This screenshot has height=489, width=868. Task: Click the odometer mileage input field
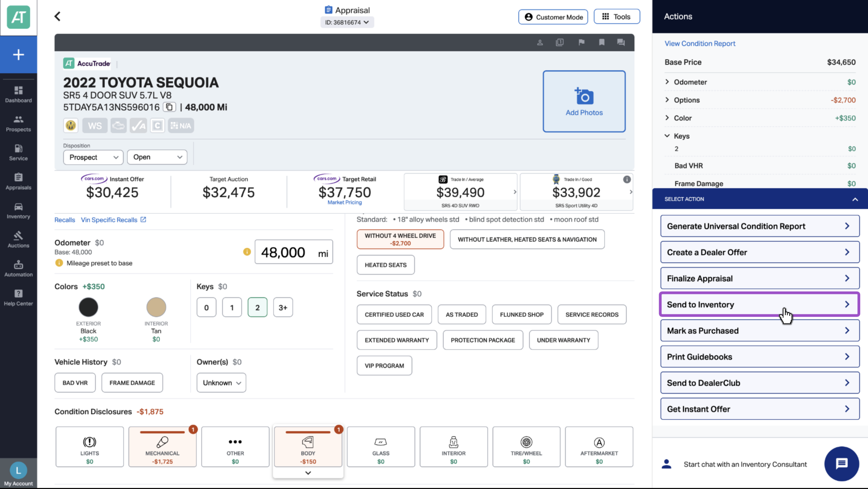pos(294,252)
